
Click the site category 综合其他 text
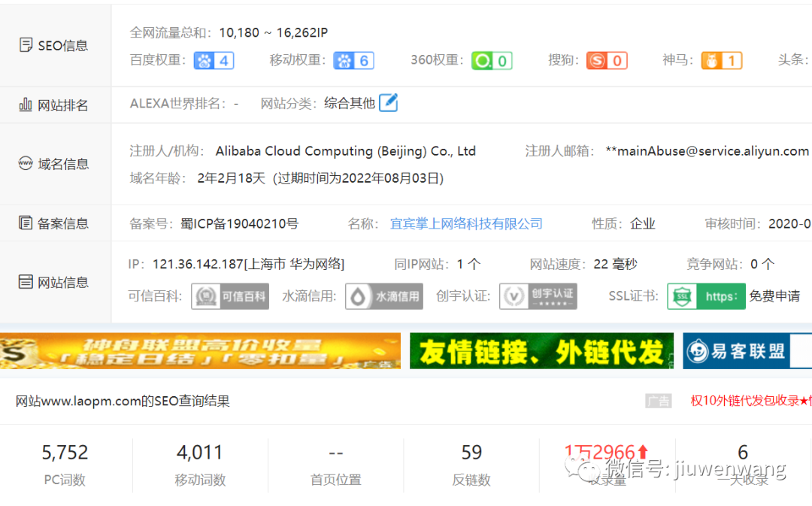[350, 103]
